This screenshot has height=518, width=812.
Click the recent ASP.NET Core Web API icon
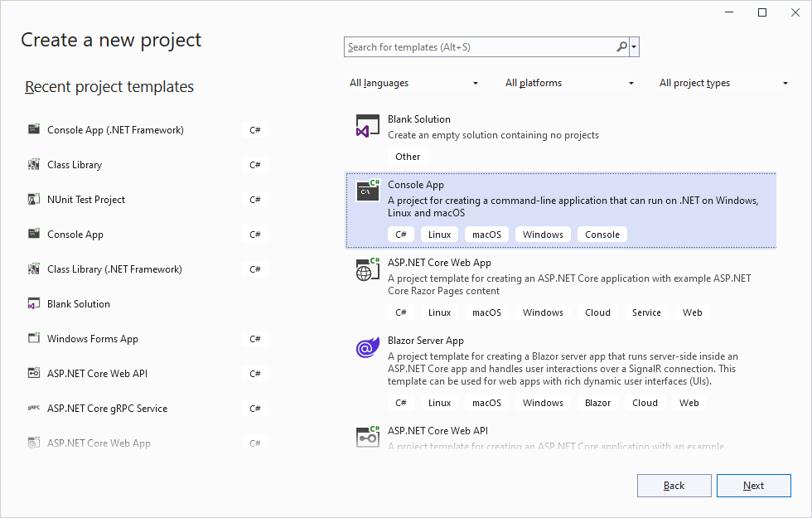pyautogui.click(x=34, y=373)
